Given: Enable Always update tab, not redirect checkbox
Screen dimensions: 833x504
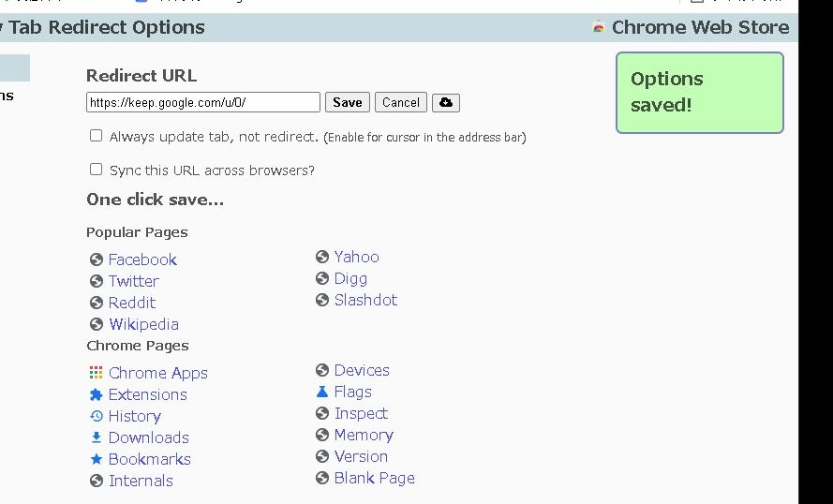Looking at the screenshot, I should 96,136.
